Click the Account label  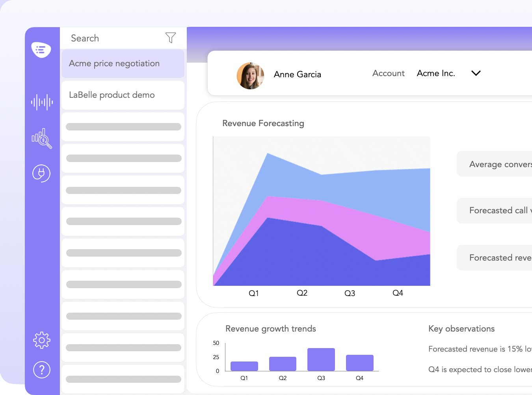(389, 73)
